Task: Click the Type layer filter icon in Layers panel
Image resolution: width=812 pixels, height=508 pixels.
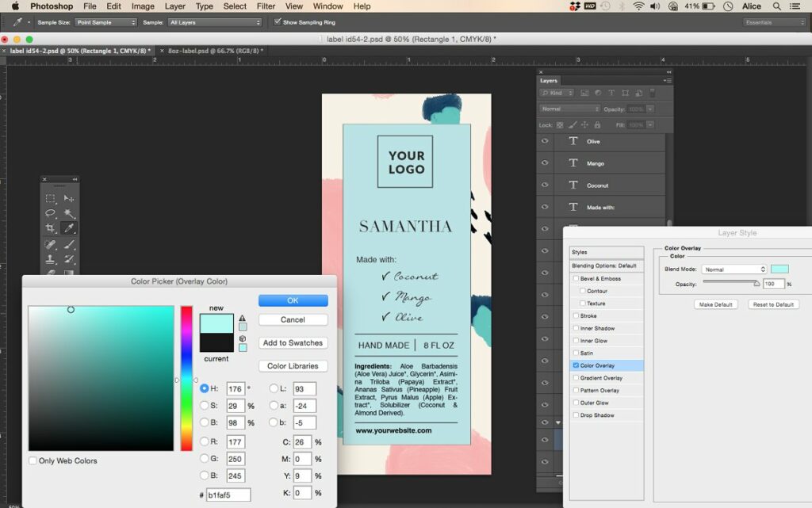Action: tap(611, 93)
